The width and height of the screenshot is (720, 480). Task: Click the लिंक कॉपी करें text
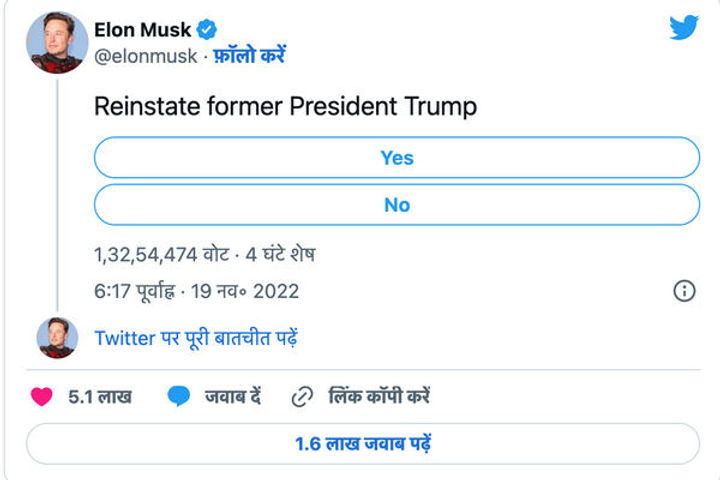click(x=379, y=397)
